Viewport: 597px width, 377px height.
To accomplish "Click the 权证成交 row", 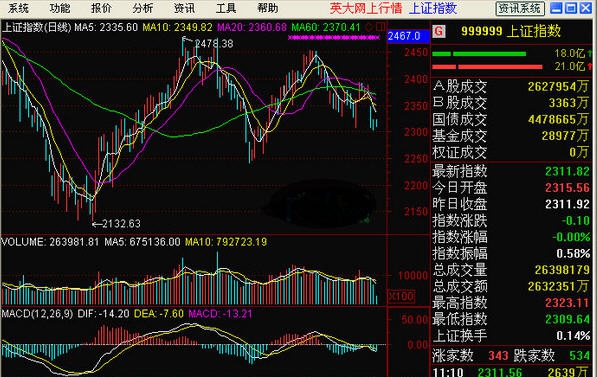I will [x=511, y=152].
